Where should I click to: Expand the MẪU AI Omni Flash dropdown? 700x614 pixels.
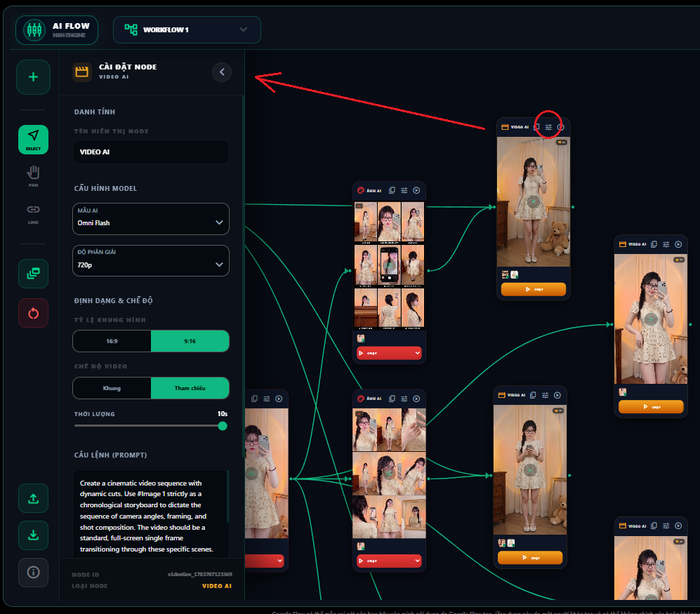point(150,219)
